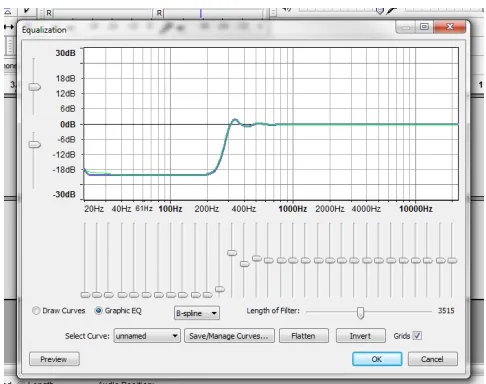Confirm equalization with the OK button
Image resolution: width=486 pixels, height=384 pixels.
coord(377,359)
